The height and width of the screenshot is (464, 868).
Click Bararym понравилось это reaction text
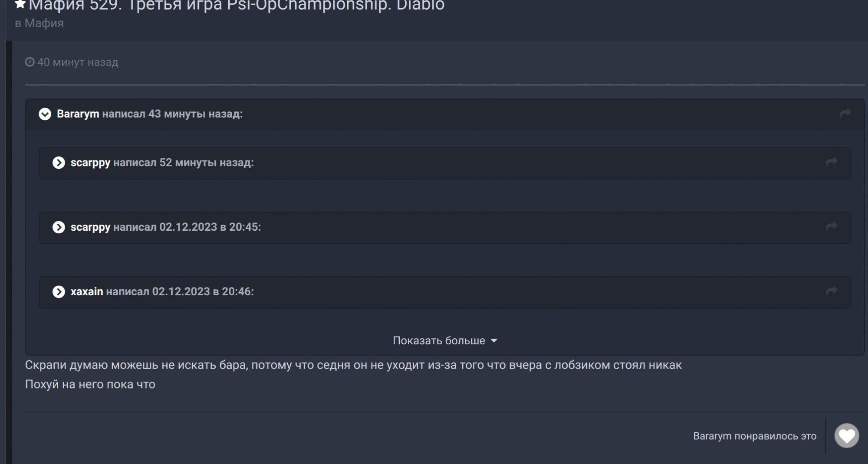click(754, 436)
